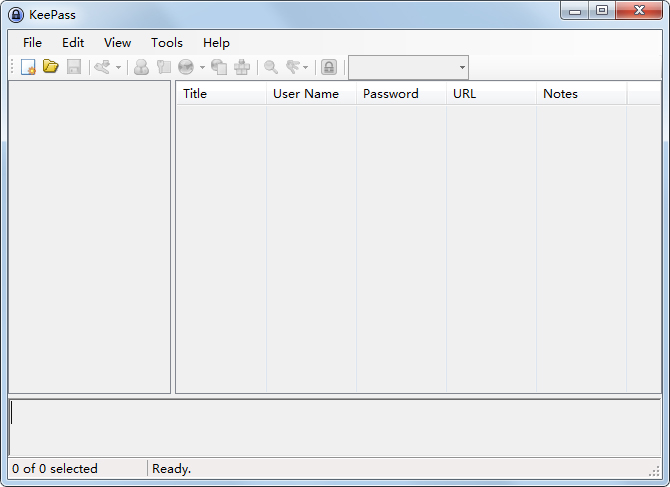Viewport: 670px width, 487px height.
Task: Open the View menu
Action: point(118,43)
